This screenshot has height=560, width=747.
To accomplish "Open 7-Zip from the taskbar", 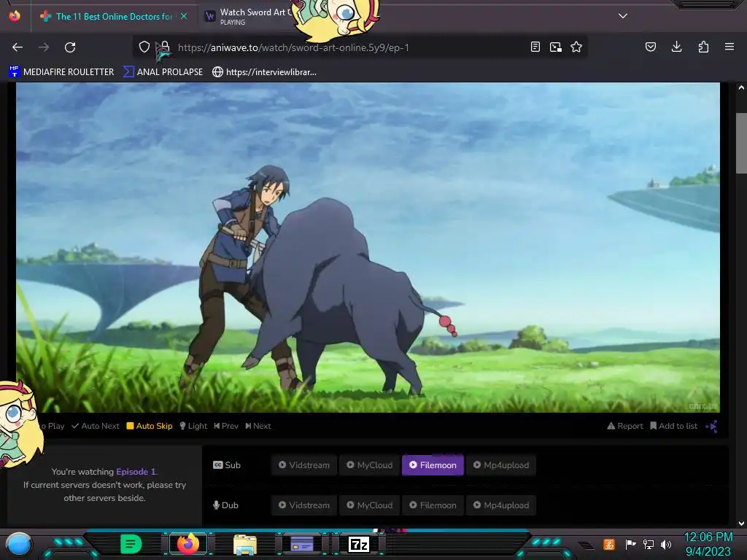I will click(x=359, y=544).
